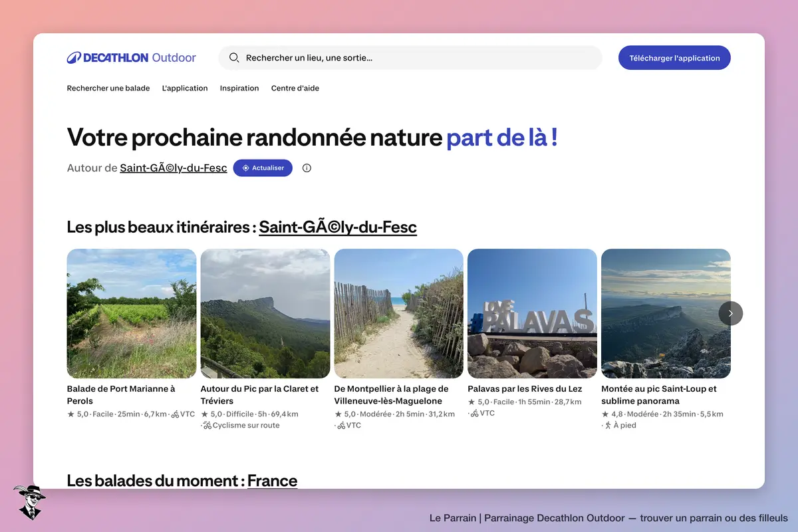Open the 'Balade de Port Marianne à Perols' title

[x=121, y=395]
